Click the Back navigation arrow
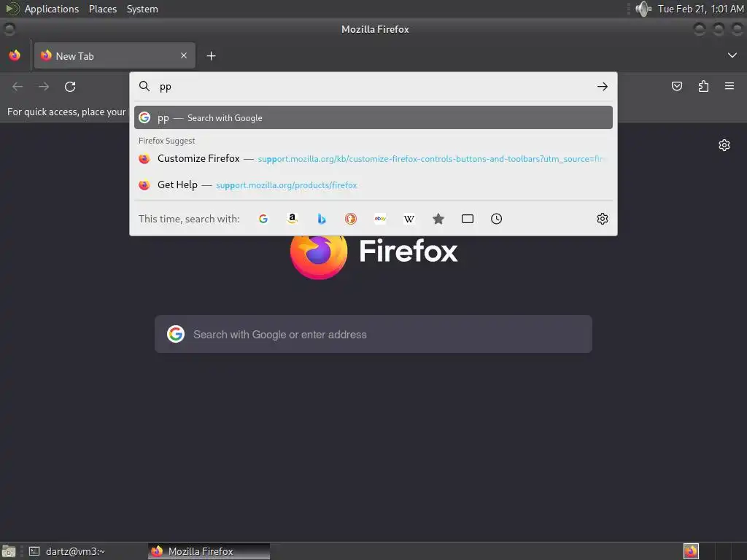 click(x=18, y=87)
